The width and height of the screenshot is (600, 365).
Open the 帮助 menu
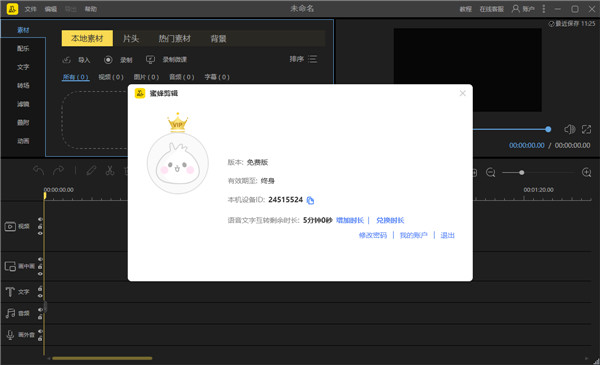coord(91,9)
